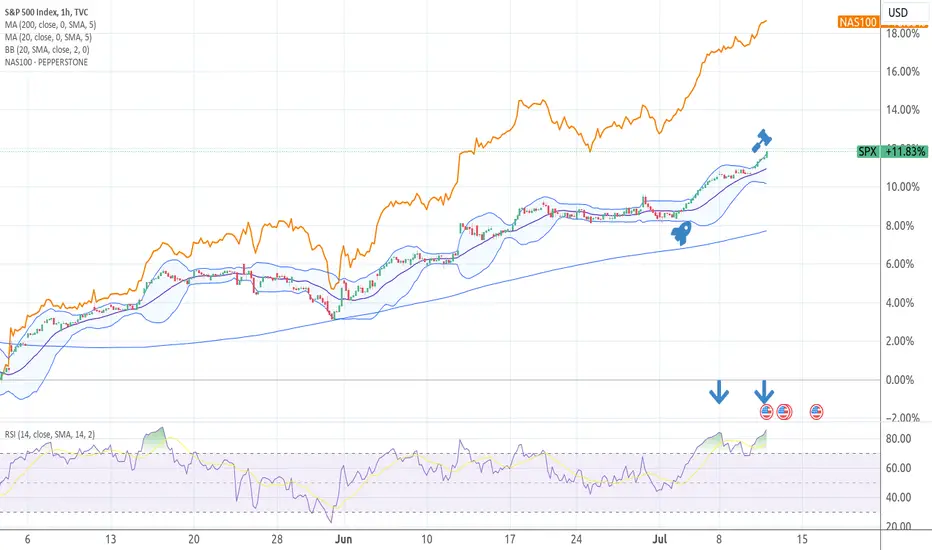Viewport: 932px width, 550px height.
Task: Click the Jul label on the time axis
Action: click(660, 539)
